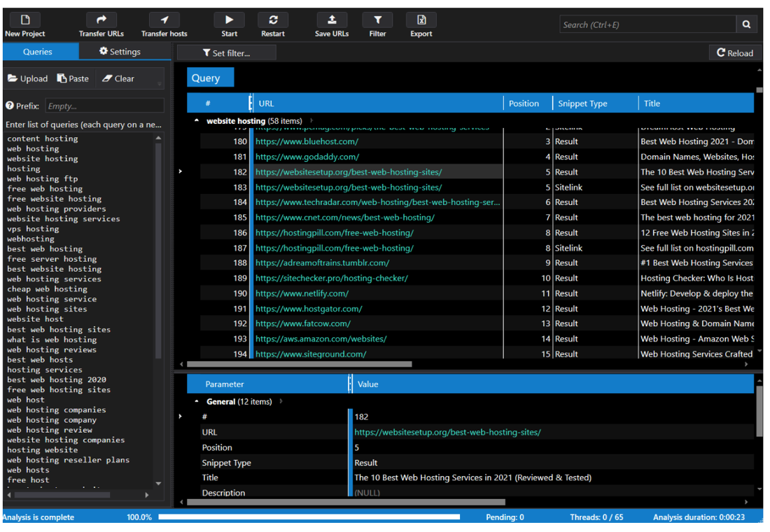The image size is (770, 532).
Task: Click the results horizontal scrollbar
Action: coord(300,364)
